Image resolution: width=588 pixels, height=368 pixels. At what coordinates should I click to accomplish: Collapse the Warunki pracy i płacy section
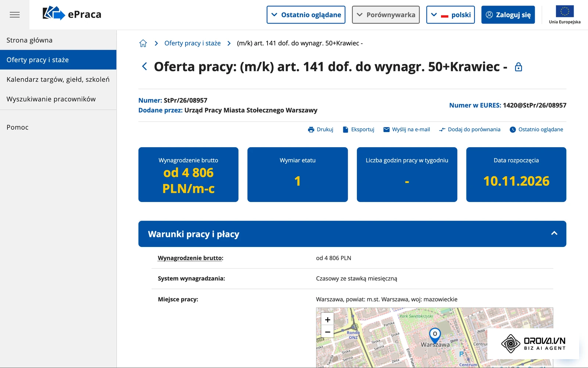click(554, 233)
